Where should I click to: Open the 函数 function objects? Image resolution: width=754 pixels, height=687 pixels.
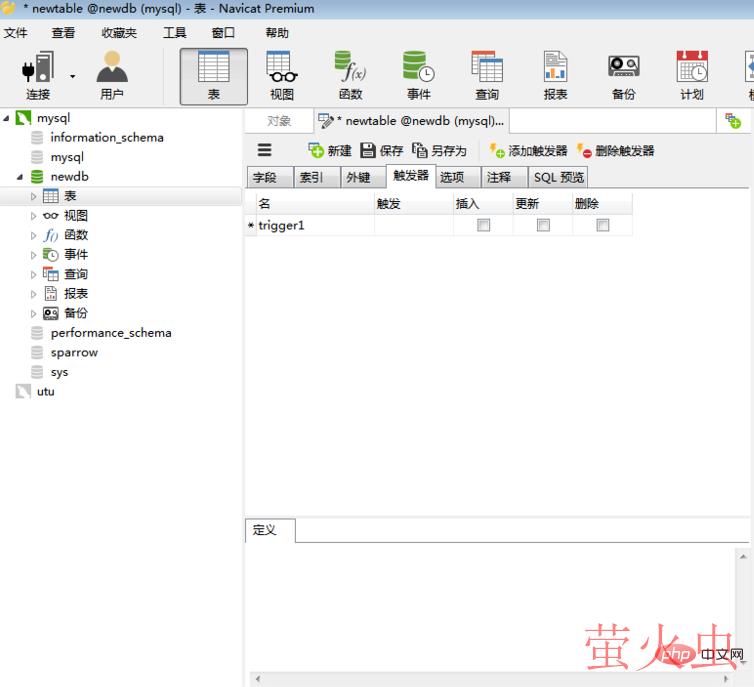pos(351,76)
